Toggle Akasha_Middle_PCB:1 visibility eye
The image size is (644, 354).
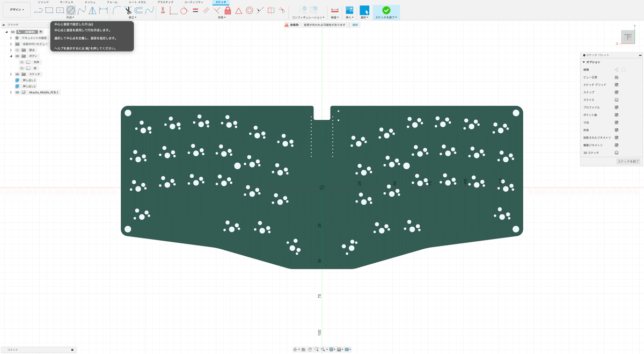coord(17,92)
